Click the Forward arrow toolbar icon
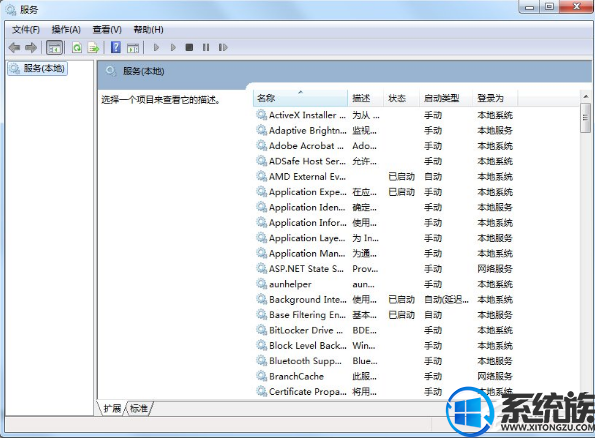This screenshot has width=595, height=440. coord(31,47)
